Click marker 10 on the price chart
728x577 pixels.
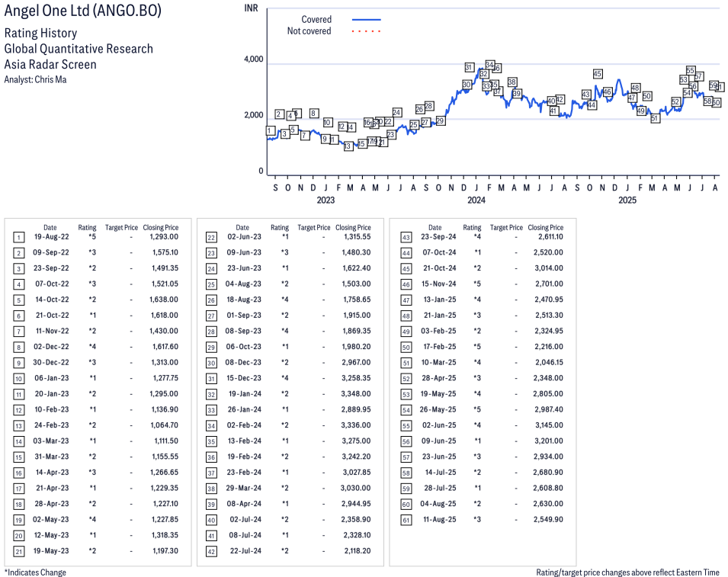coord(327,123)
